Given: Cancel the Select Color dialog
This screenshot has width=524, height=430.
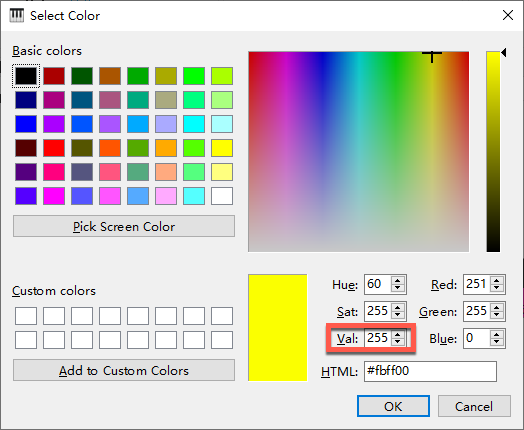Looking at the screenshot, I should [x=474, y=406].
